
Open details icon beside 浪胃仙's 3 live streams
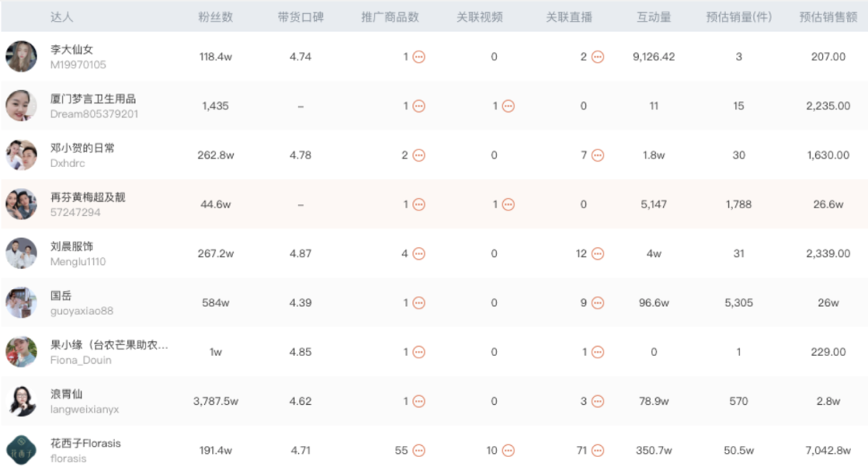point(598,402)
